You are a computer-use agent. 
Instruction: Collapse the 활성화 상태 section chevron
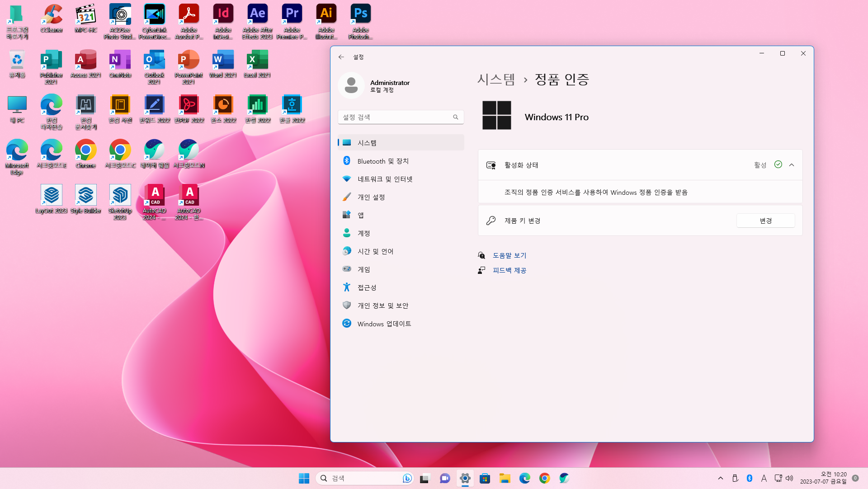point(792,165)
